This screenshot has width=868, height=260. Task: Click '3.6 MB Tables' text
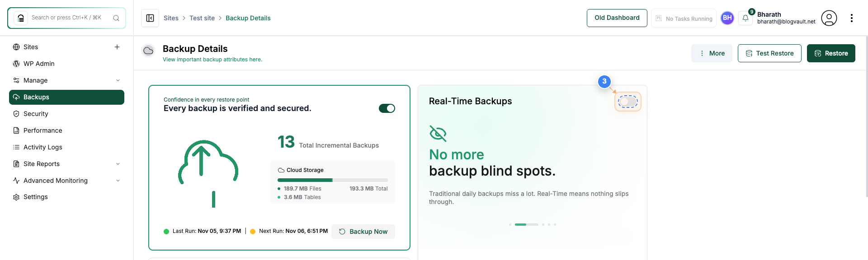click(x=302, y=197)
